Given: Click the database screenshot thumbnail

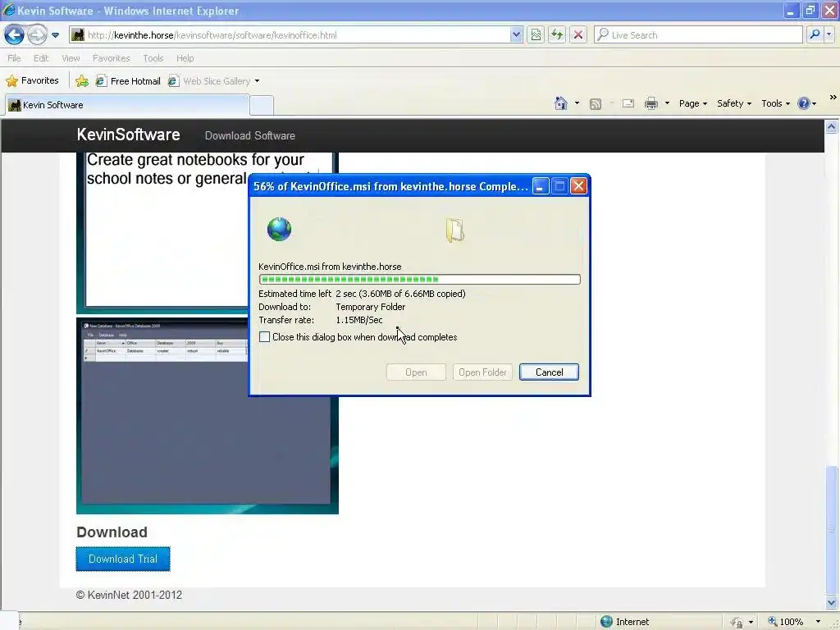Looking at the screenshot, I should 208,416.
